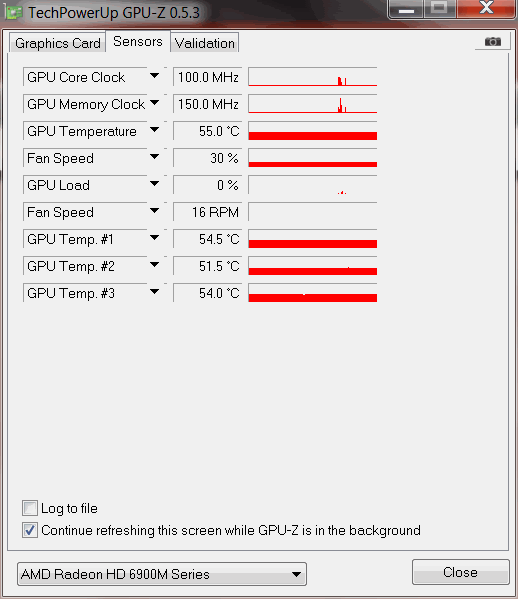Open the GPU Load sensor dropdown
This screenshot has width=518, height=599.
point(154,184)
